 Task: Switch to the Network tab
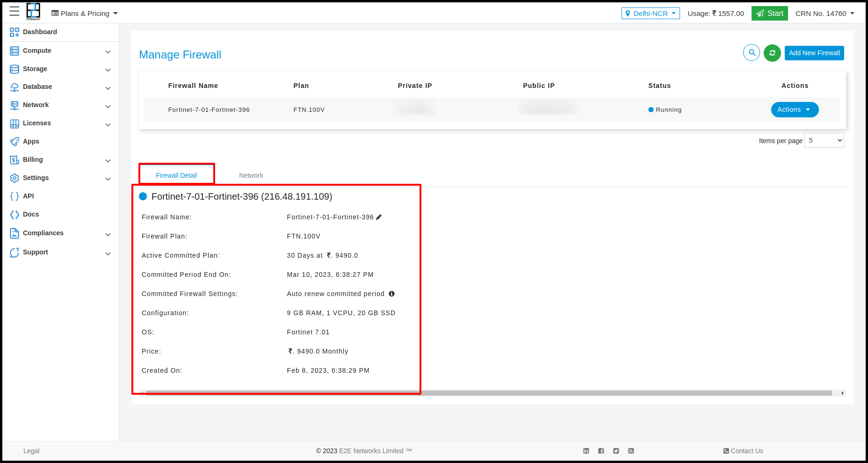[251, 175]
